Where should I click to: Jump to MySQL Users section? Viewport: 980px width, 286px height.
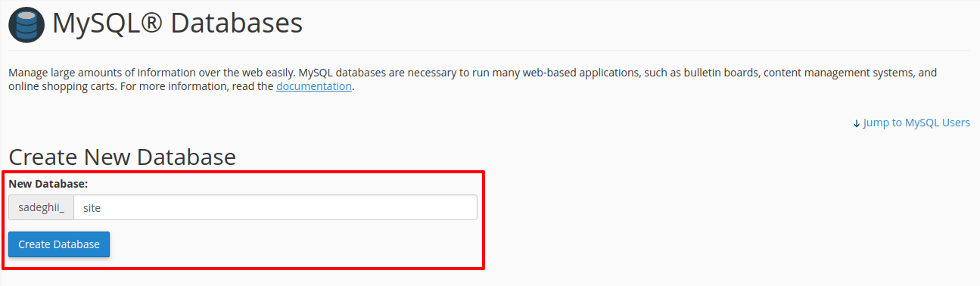pyautogui.click(x=911, y=123)
